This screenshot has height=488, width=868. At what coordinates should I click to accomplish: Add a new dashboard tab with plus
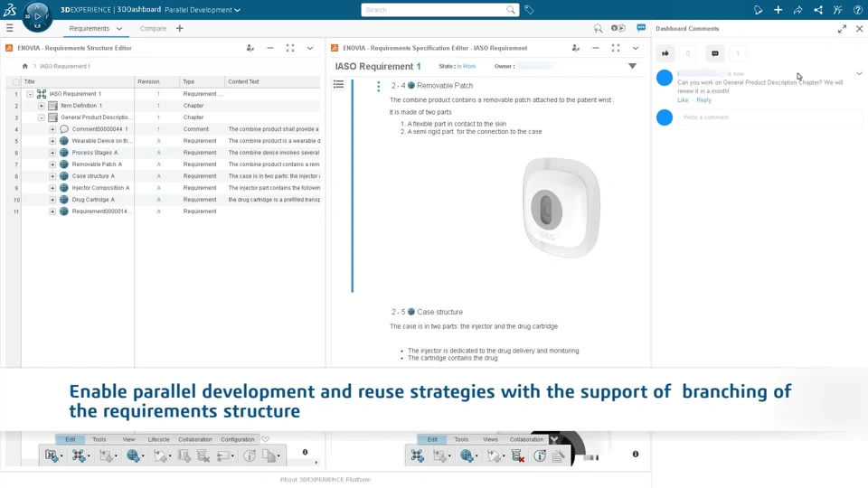coord(179,28)
